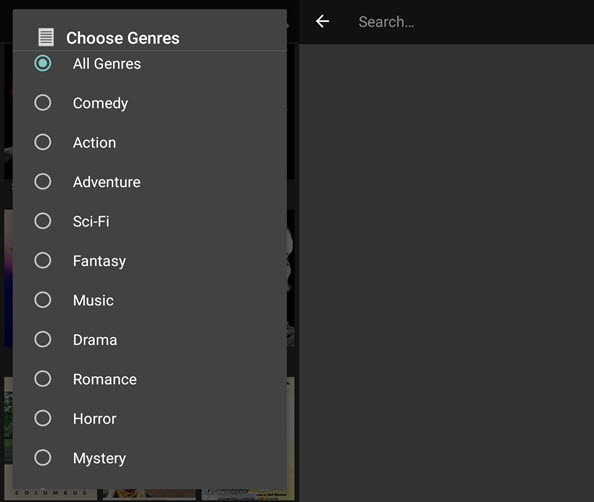Image resolution: width=594 pixels, height=502 pixels.
Task: Choose the Fantasy radio button
Action: pyautogui.click(x=43, y=260)
